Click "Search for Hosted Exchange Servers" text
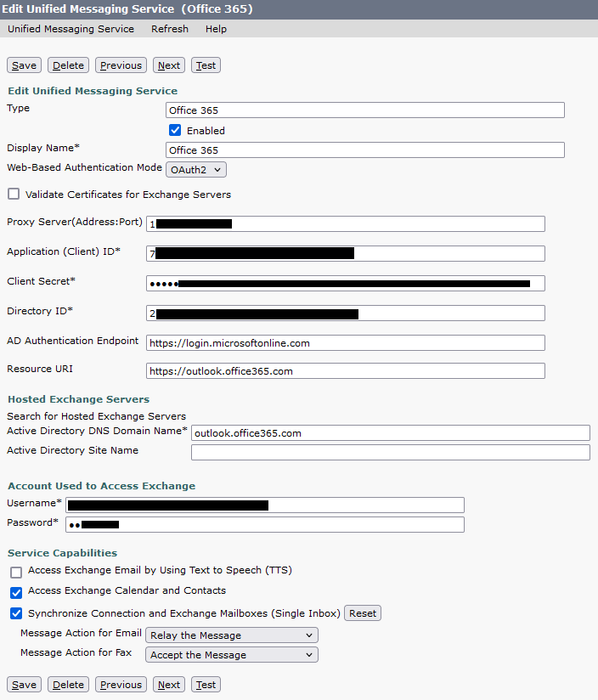598x700 pixels. pos(96,416)
